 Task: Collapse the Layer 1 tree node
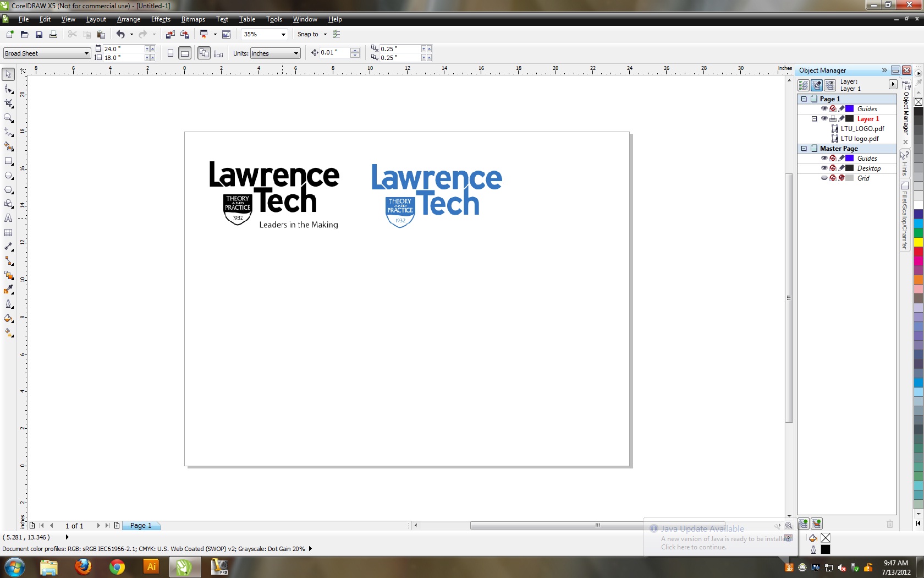(x=815, y=119)
